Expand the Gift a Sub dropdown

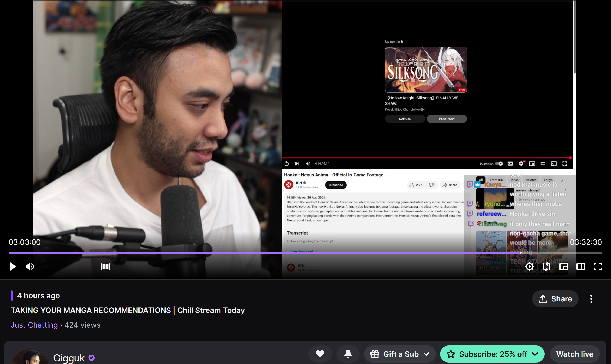click(x=400, y=354)
